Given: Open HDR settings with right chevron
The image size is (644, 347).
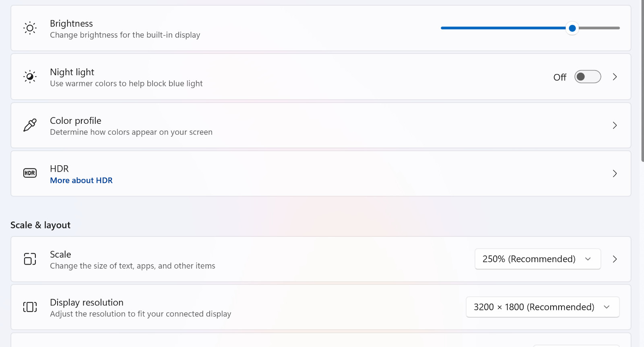Looking at the screenshot, I should 615,173.
